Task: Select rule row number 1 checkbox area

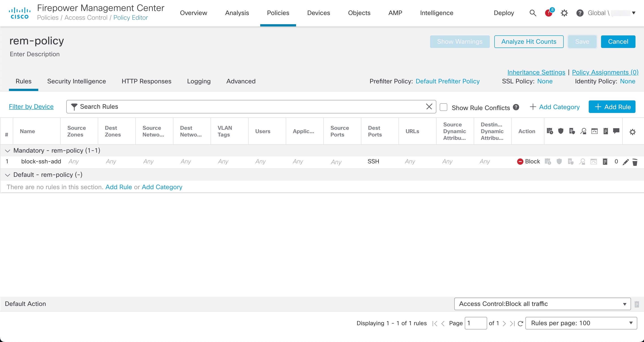Action: coord(7,162)
